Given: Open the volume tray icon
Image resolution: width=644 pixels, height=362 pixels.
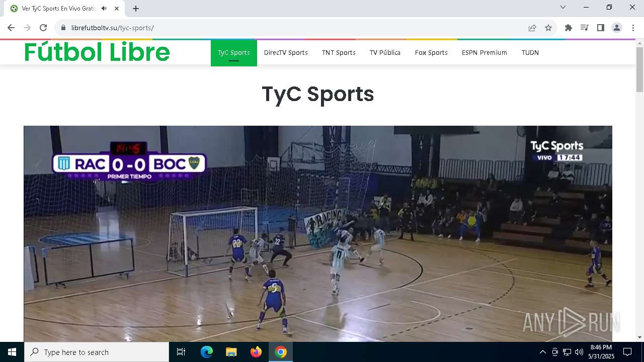Looking at the screenshot, I should [579, 352].
